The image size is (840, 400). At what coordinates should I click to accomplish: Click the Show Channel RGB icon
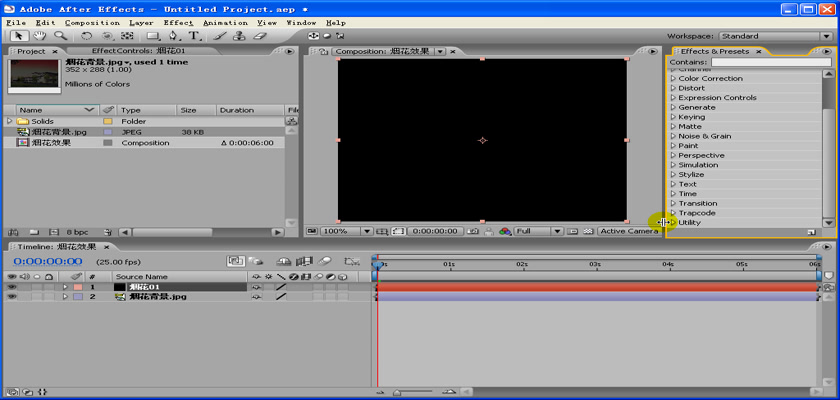click(x=504, y=231)
